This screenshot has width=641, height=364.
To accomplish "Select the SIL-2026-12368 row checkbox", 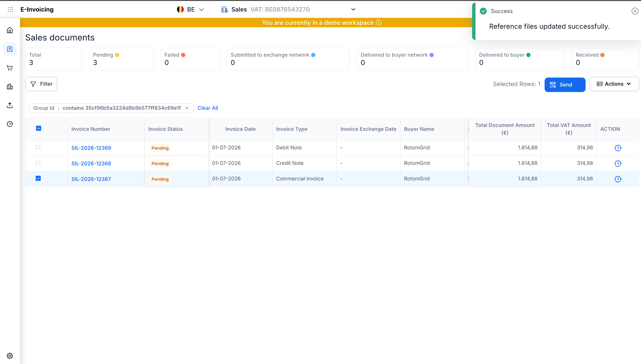I will 38,163.
